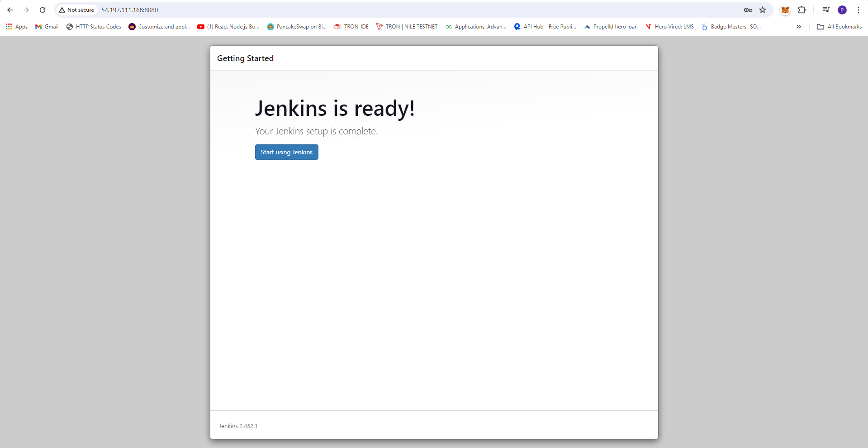Viewport: 868px width, 448px height.
Task: Open HTTP Status Codes bookmark
Action: tap(94, 27)
